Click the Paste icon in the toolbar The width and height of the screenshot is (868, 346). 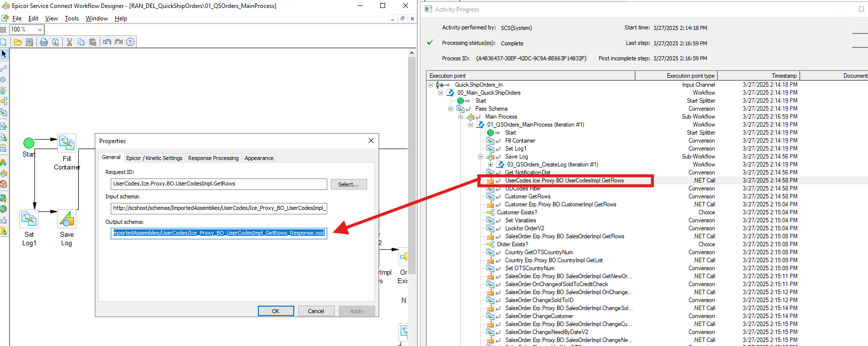[93, 42]
